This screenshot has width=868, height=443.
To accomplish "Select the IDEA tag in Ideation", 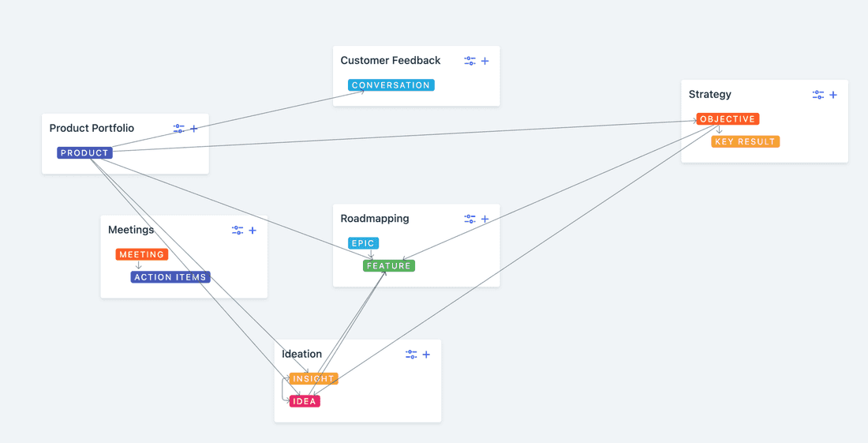I will (305, 401).
